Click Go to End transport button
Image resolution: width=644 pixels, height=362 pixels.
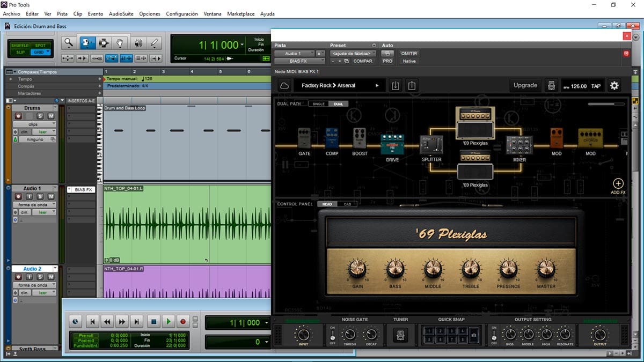tap(137, 322)
